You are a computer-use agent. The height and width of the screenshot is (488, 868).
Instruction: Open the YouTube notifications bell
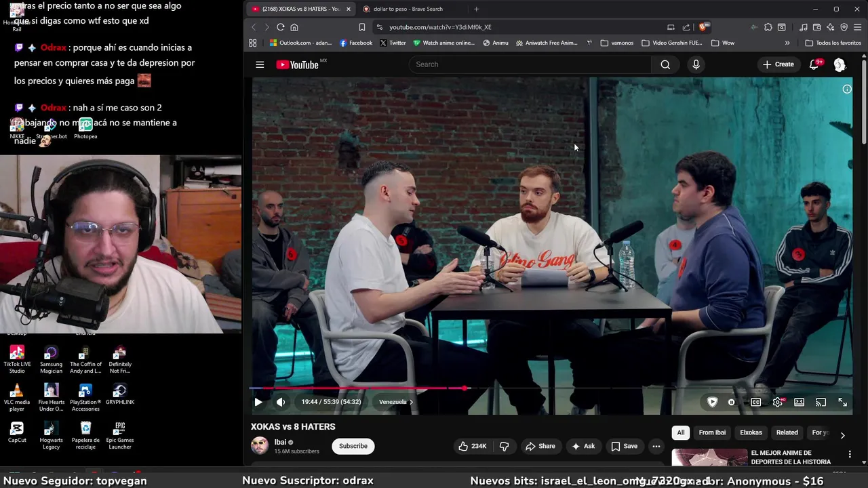814,64
